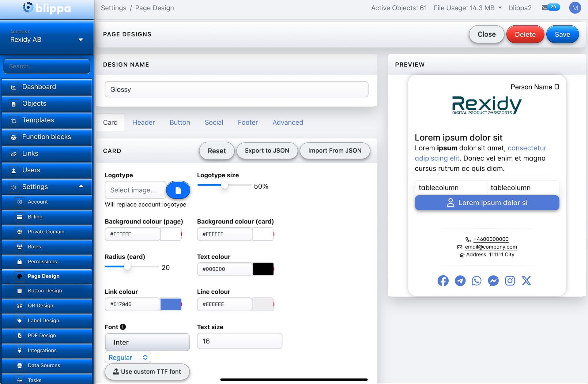Expand the Rexidy AB account dropdown
This screenshot has width=588, height=384.
coord(81,40)
